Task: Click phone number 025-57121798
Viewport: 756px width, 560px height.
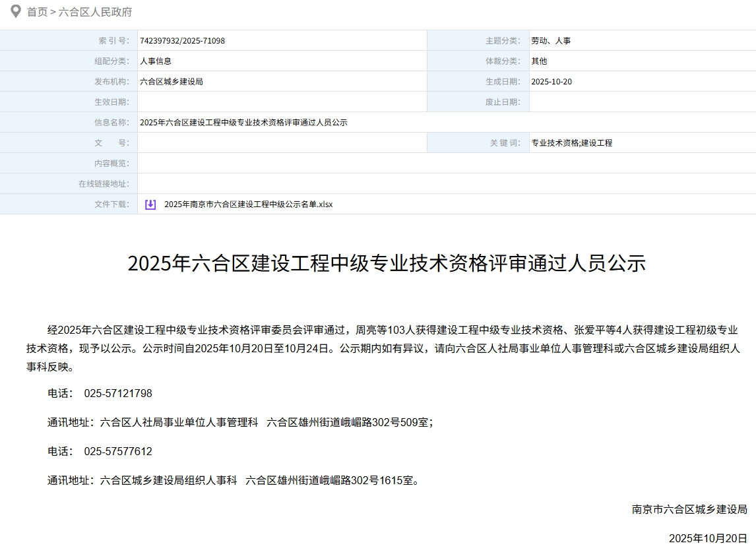Action: tap(118, 394)
